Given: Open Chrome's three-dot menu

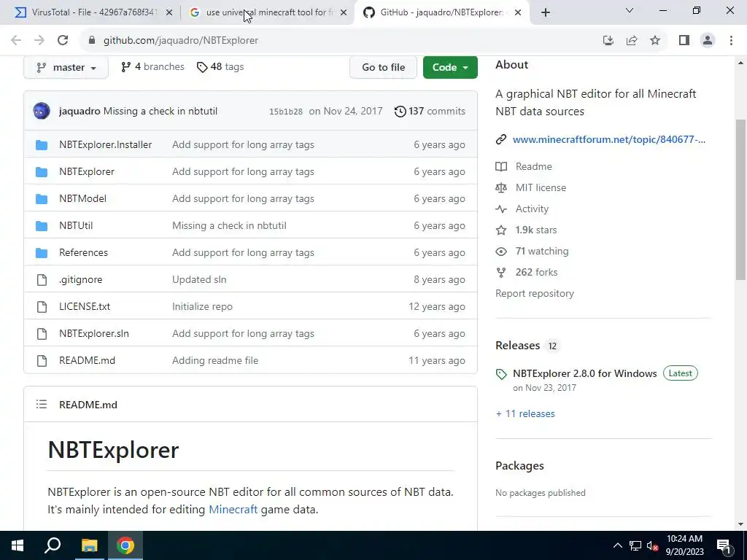Looking at the screenshot, I should coord(731,41).
